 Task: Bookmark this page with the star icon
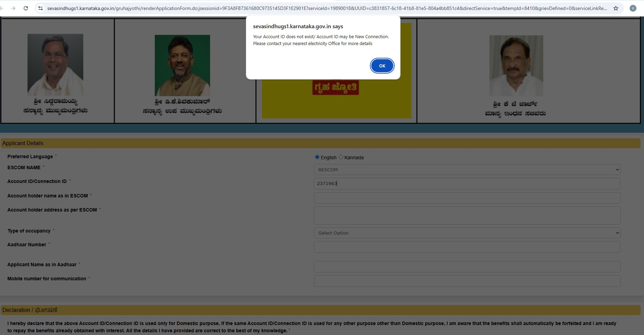[616, 8]
